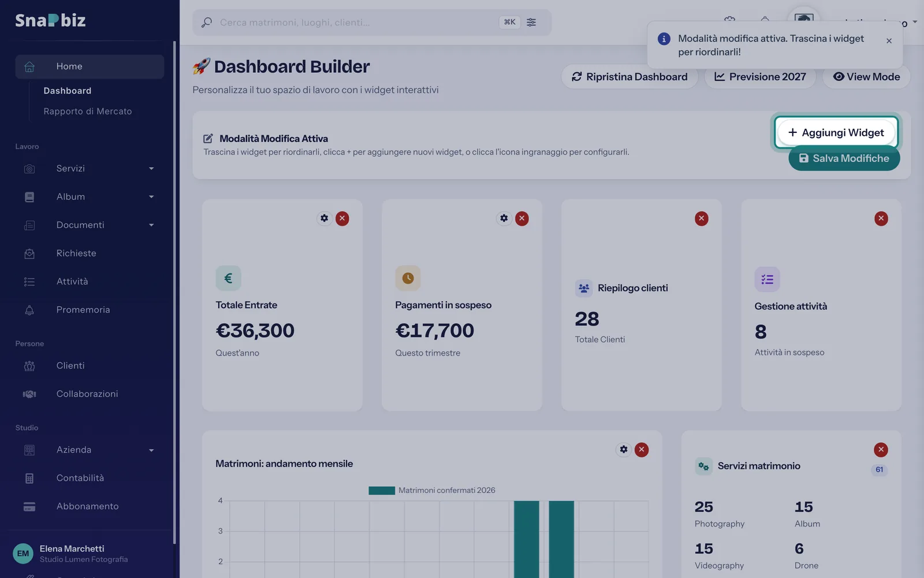Click the Clienti people icon
This screenshot has height=578, width=924.
[x=29, y=366]
